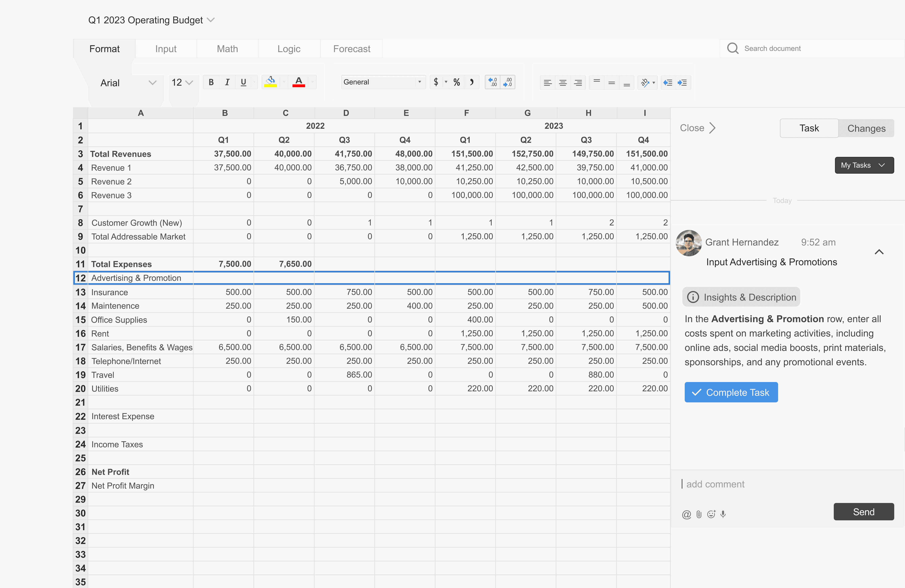
Task: Click the microphone icon in comment box
Action: (723, 514)
